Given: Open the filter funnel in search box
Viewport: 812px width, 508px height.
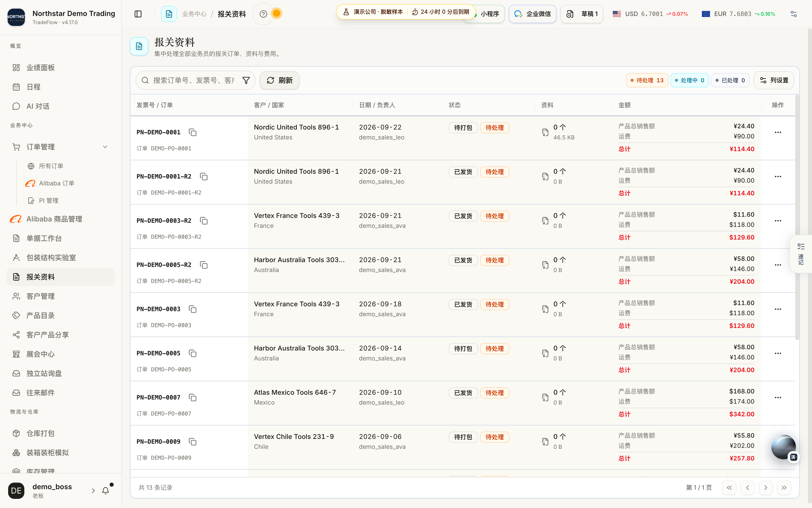Looking at the screenshot, I should pos(246,80).
